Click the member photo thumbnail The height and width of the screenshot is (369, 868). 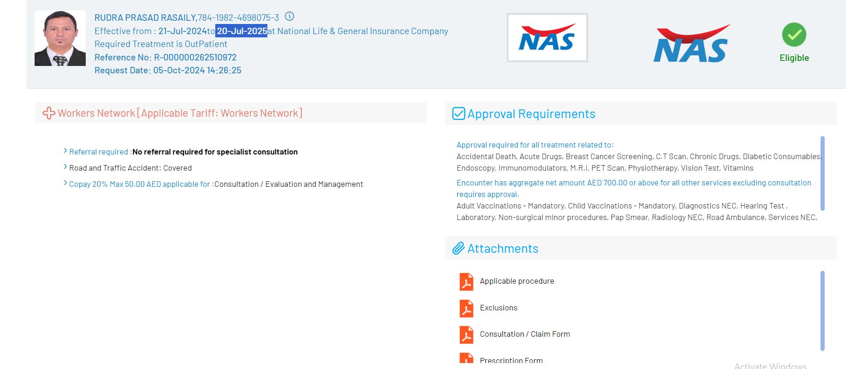point(60,38)
